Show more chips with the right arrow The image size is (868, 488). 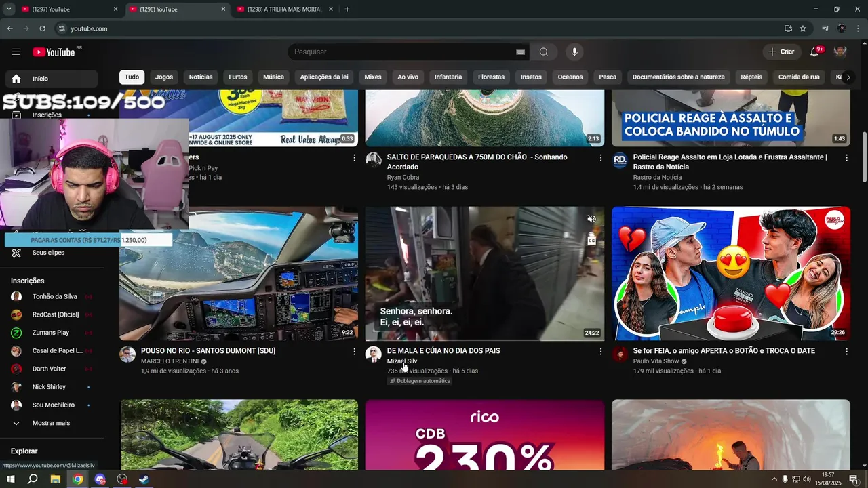pos(848,77)
